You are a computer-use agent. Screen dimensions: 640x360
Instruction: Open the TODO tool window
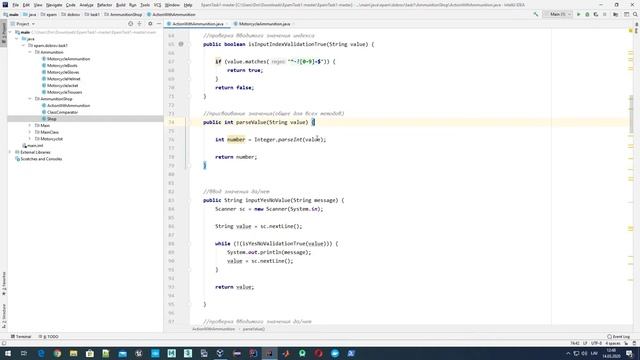coord(49,337)
